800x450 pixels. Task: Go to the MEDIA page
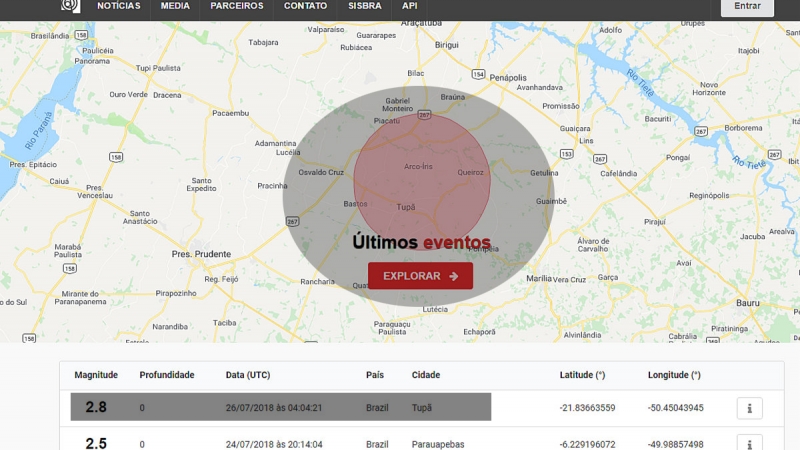[x=175, y=6]
